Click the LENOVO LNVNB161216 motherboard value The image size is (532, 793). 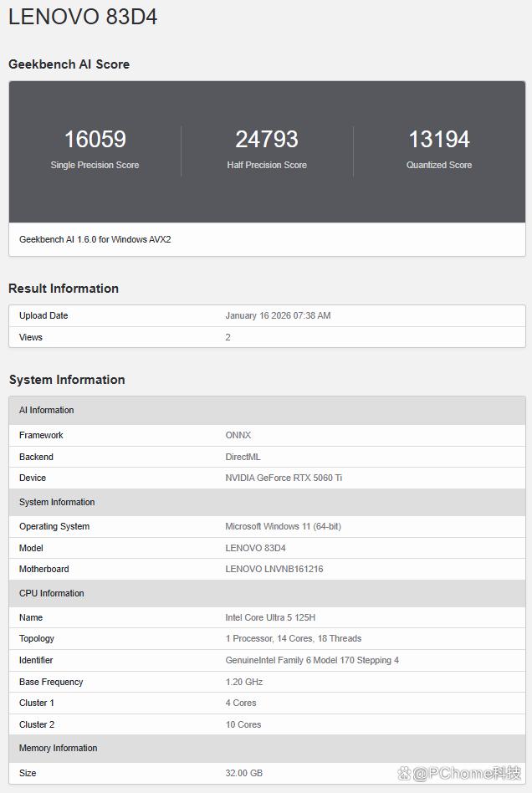coord(274,569)
